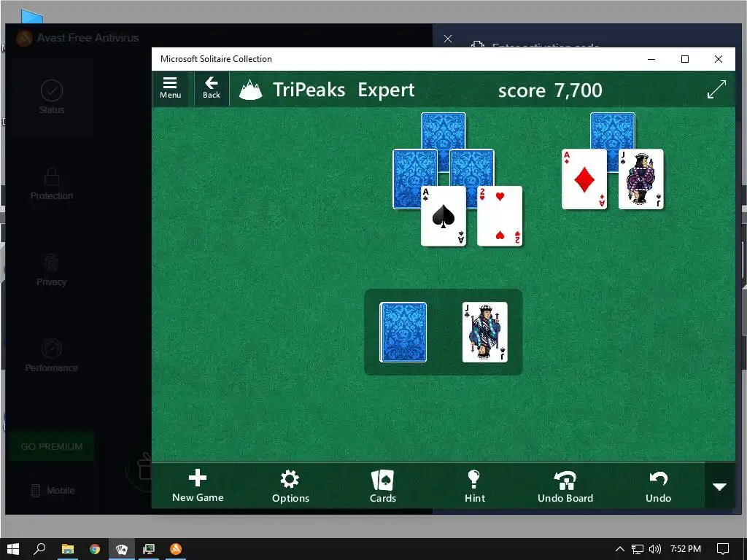Open Status in the Avast window
Image resolution: width=747 pixels, height=560 pixels.
52,97
